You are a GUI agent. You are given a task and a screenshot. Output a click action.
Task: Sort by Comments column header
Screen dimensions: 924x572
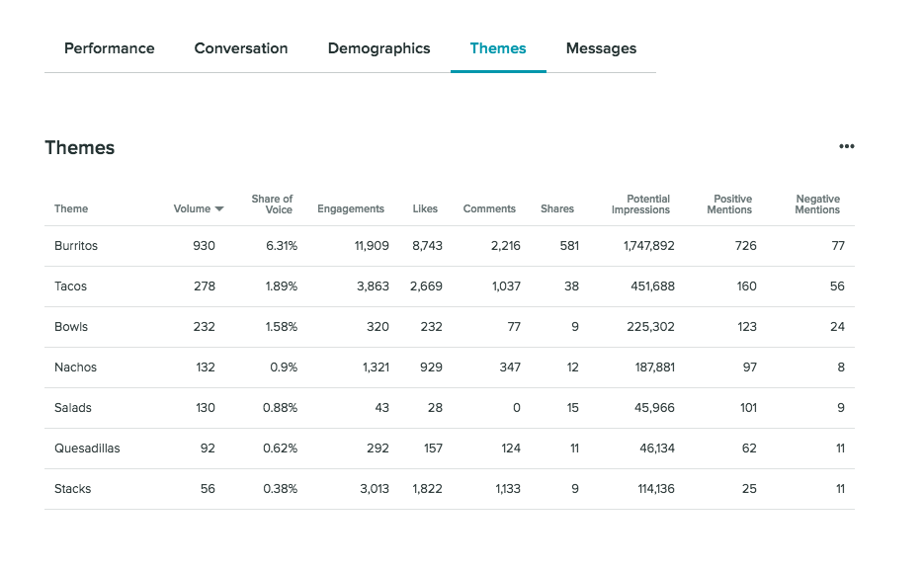[489, 209]
